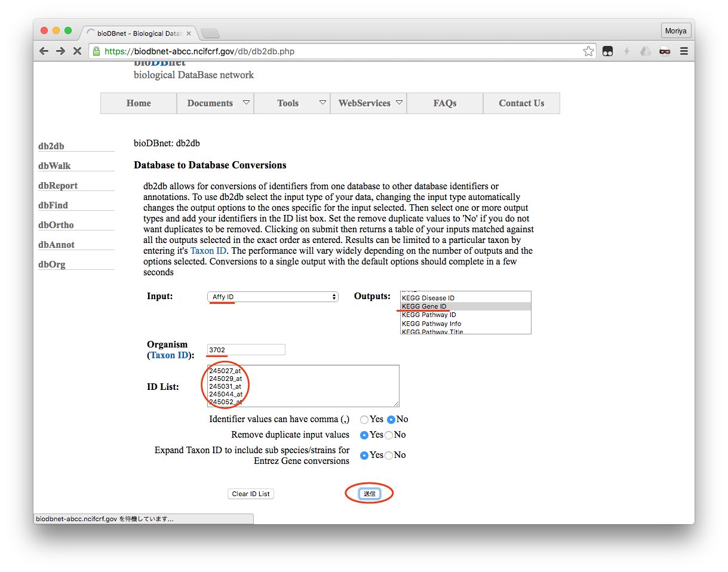Select KEGG Pathway Info in Outputs list

click(x=465, y=324)
